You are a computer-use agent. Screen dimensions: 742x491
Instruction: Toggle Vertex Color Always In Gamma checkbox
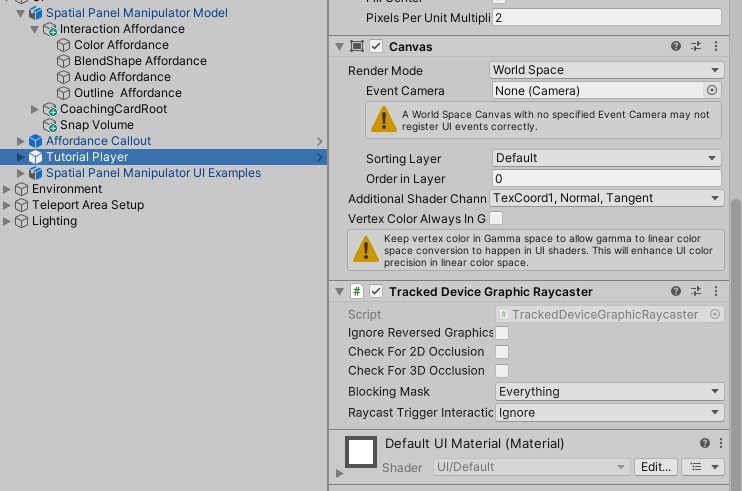click(x=496, y=218)
